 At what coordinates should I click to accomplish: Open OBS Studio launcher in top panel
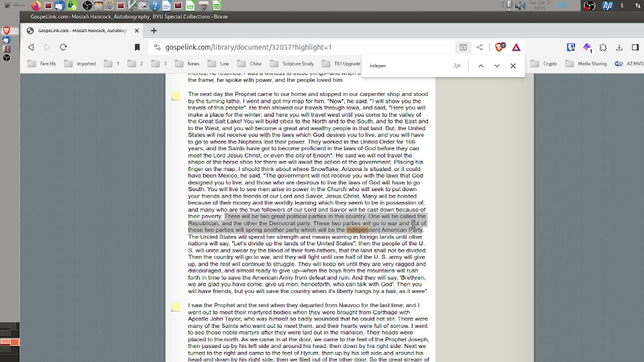87,6
